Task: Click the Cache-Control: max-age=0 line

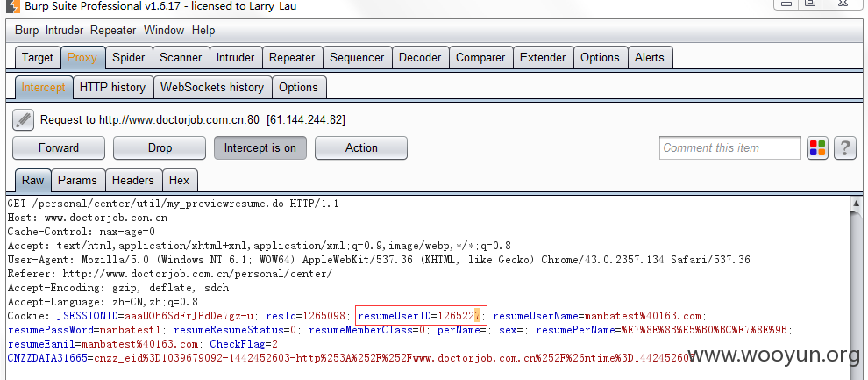Action: (82, 232)
